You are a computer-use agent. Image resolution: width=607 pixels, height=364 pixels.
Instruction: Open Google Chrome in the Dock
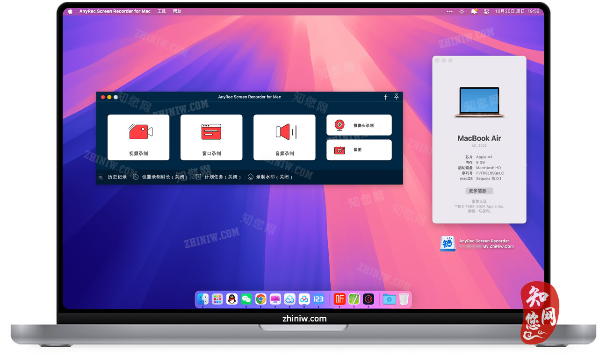pyautogui.click(x=261, y=299)
